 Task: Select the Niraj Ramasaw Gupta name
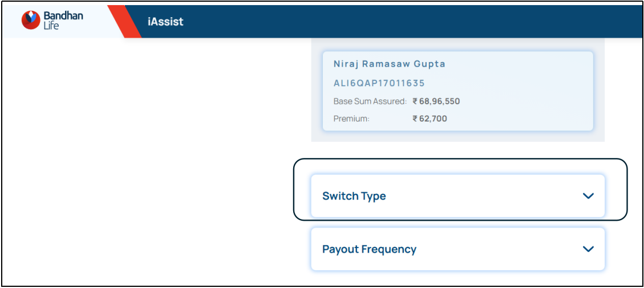389,64
